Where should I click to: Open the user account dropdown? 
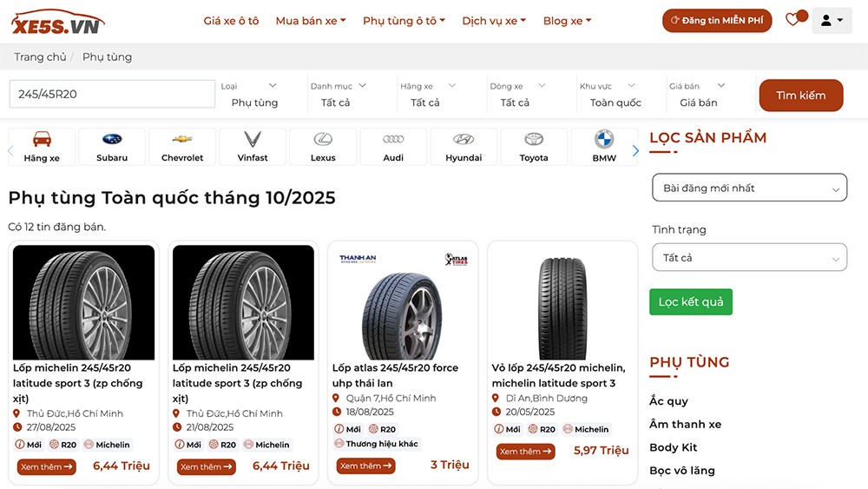pyautogui.click(x=832, y=20)
